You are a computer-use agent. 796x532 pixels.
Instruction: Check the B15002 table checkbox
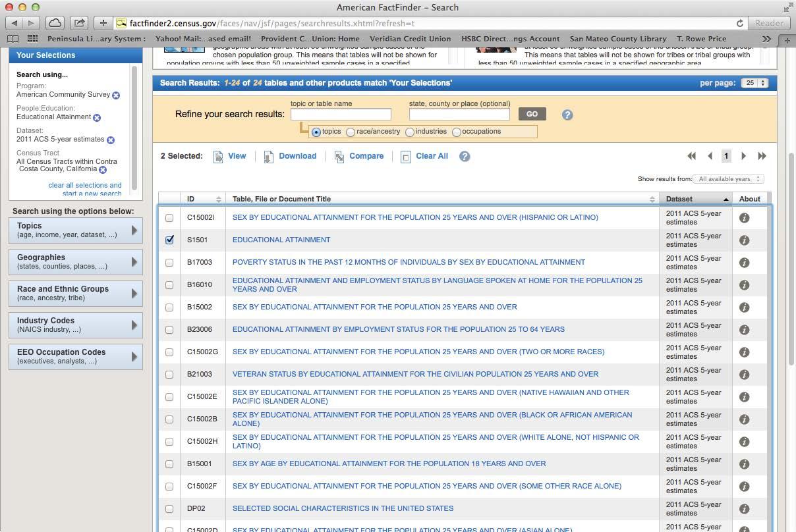(169, 307)
